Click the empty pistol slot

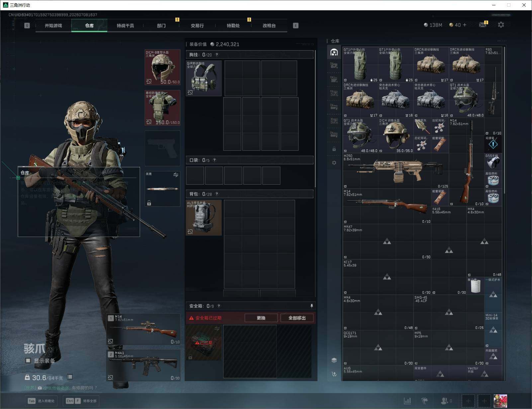click(162, 148)
